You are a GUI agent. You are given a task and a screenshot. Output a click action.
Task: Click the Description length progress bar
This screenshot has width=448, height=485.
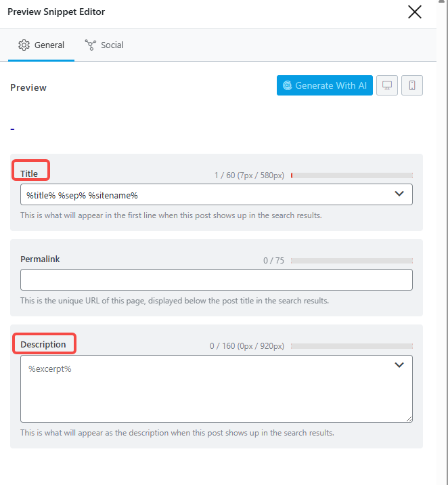click(x=352, y=346)
